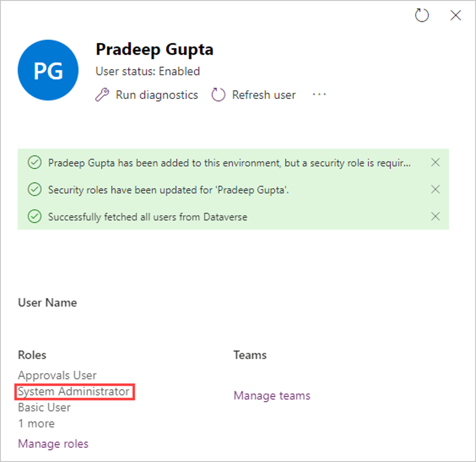Click the checkmark icon beside security roles message

[x=35, y=189]
